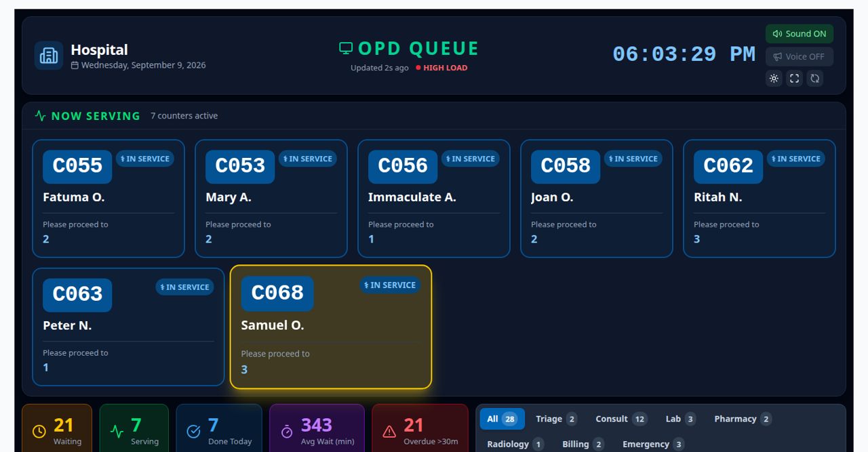
Task: Select ticket number C053
Action: click(240, 167)
